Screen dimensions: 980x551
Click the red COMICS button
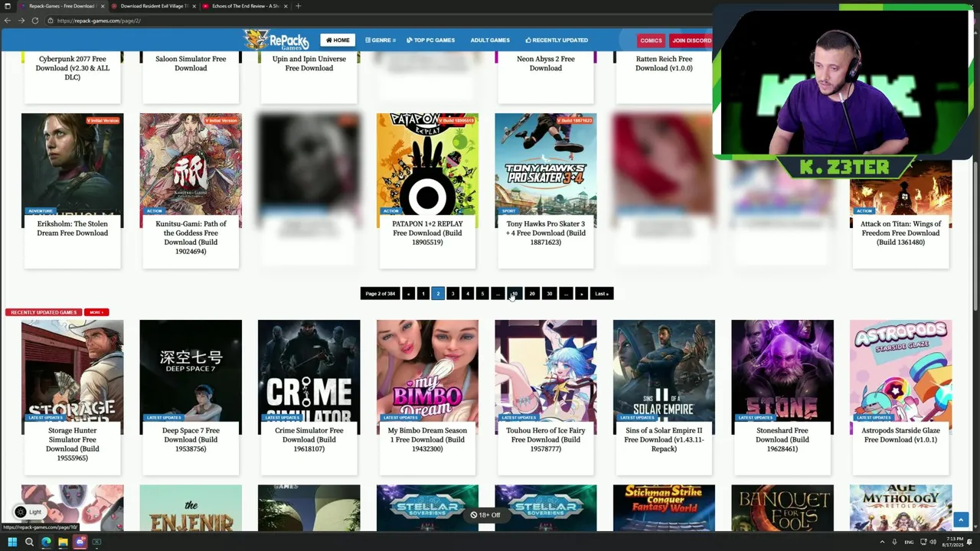[651, 40]
